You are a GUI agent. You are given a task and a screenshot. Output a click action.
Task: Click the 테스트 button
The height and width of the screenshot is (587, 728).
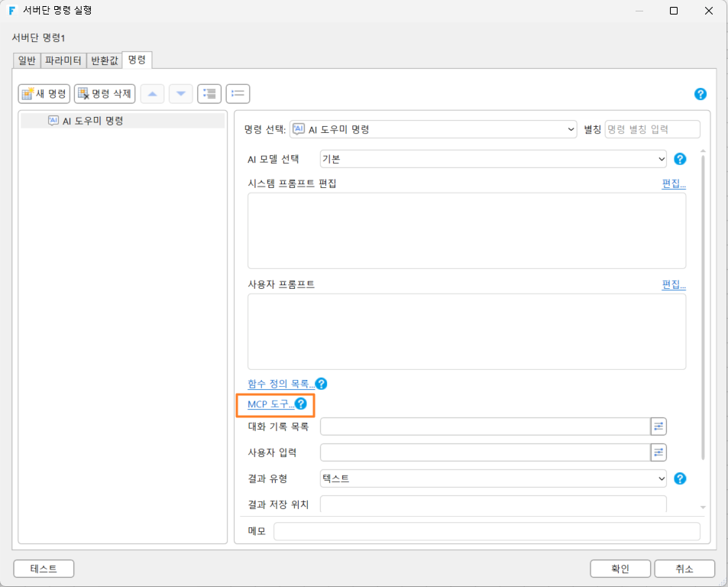click(44, 569)
